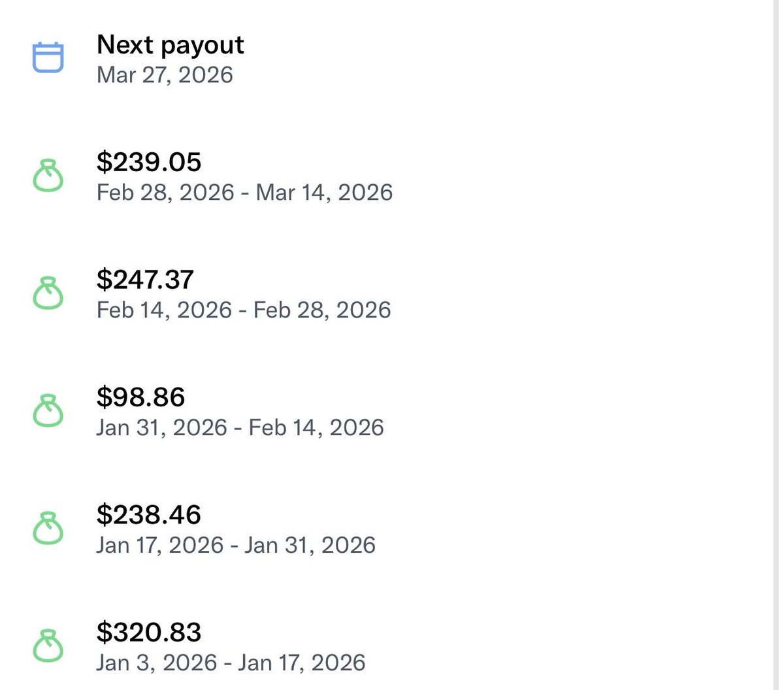Select the Feb 14 – Feb 28 date range
784x690 pixels.
pyautogui.click(x=244, y=310)
